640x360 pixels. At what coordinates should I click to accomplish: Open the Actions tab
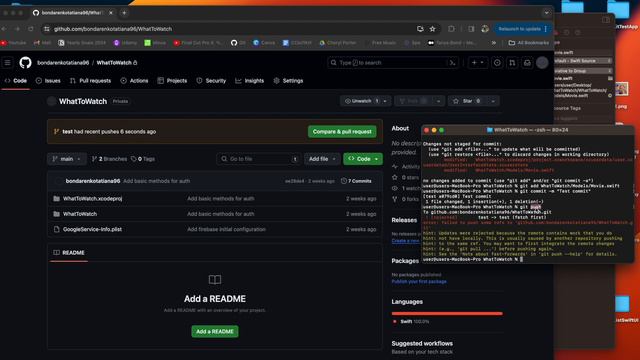[135, 81]
